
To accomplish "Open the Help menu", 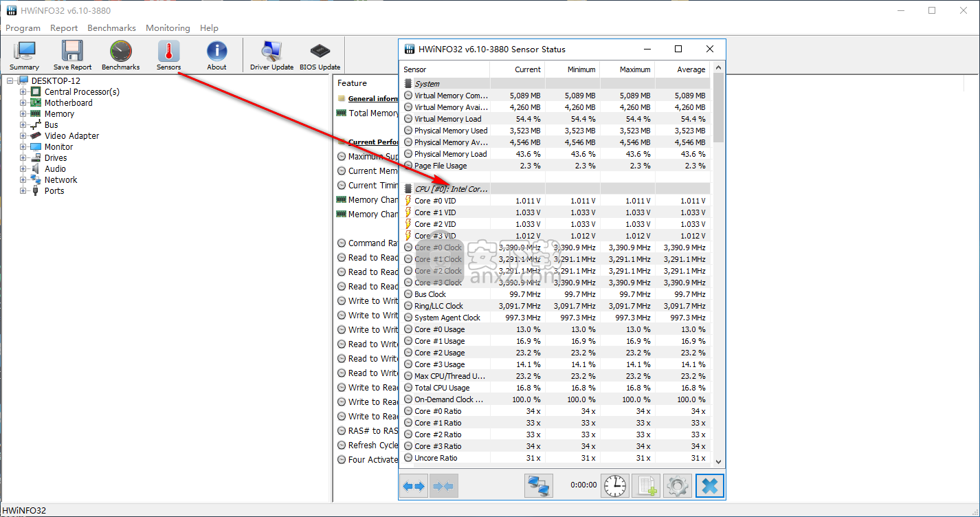I will pyautogui.click(x=209, y=28).
